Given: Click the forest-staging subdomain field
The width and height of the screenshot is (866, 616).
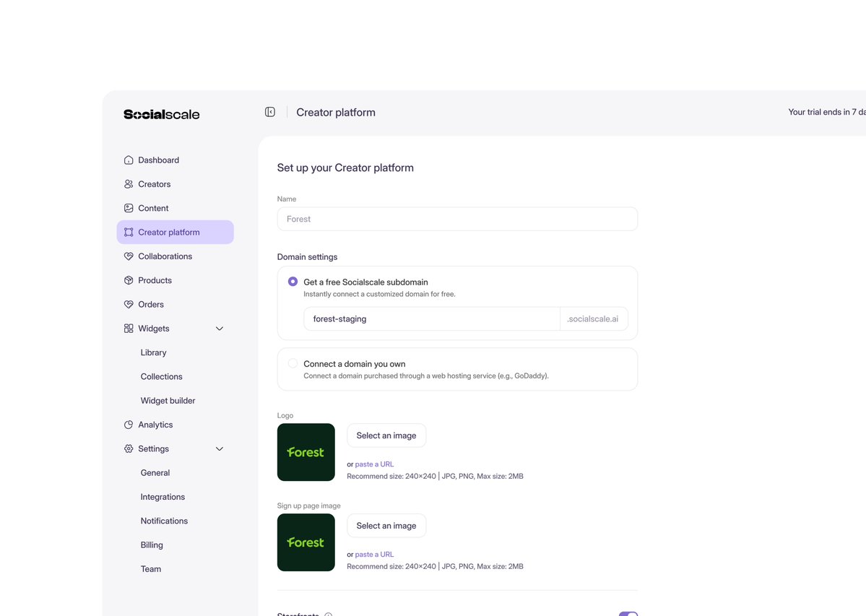Looking at the screenshot, I should 432,318.
